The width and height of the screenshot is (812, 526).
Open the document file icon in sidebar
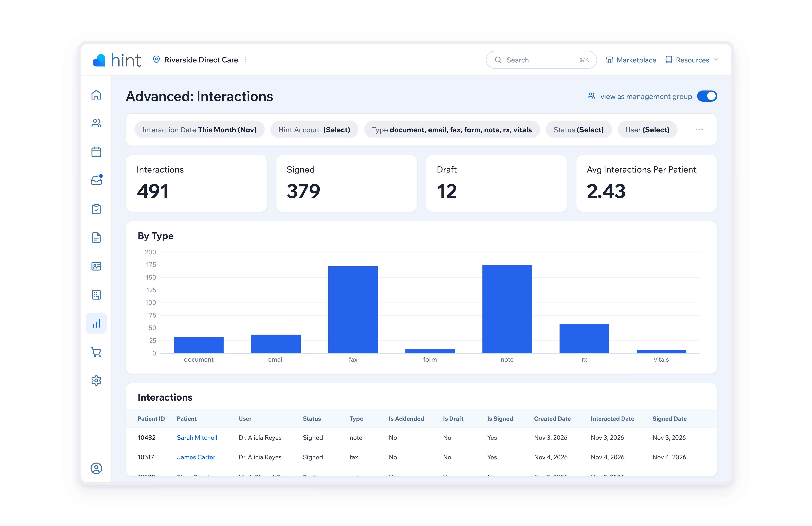click(96, 237)
